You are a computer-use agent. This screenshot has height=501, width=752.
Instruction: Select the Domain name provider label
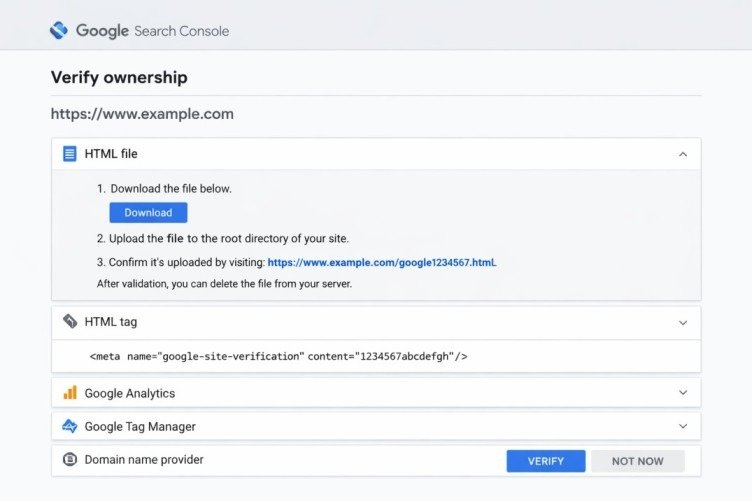click(x=144, y=460)
